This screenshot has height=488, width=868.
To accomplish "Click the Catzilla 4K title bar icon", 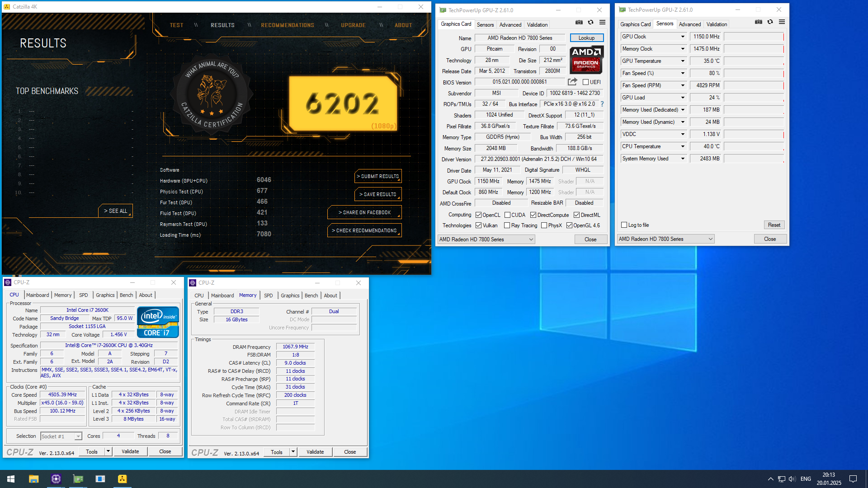I will pyautogui.click(x=7, y=7).
